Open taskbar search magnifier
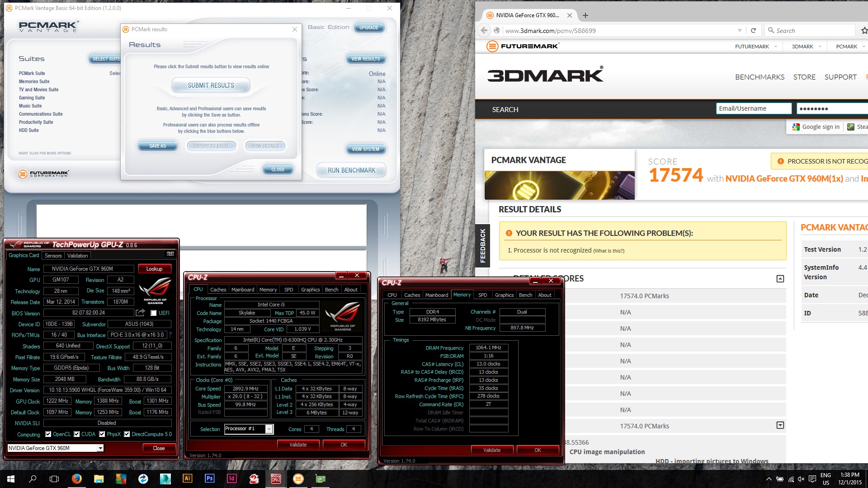Image resolution: width=868 pixels, height=488 pixels. point(33,479)
